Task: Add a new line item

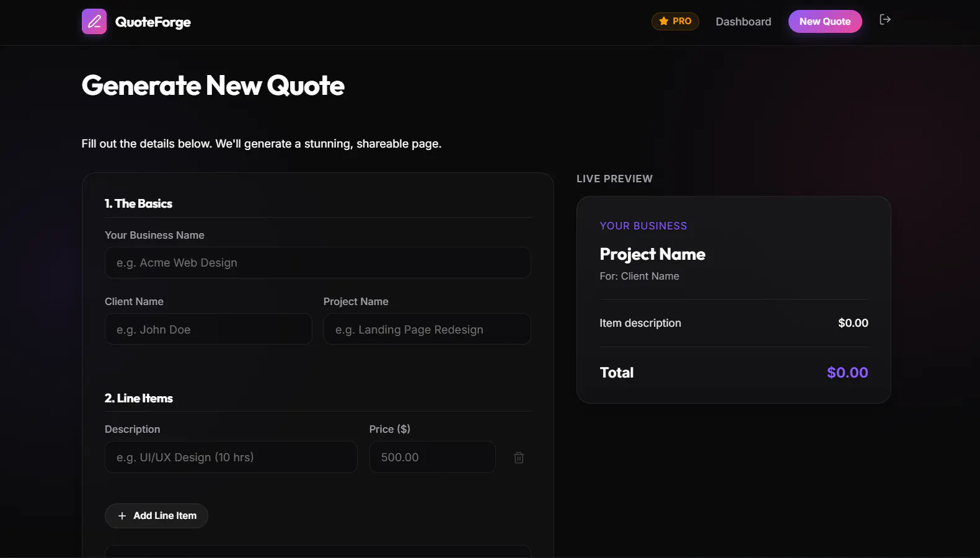Action: click(x=156, y=516)
